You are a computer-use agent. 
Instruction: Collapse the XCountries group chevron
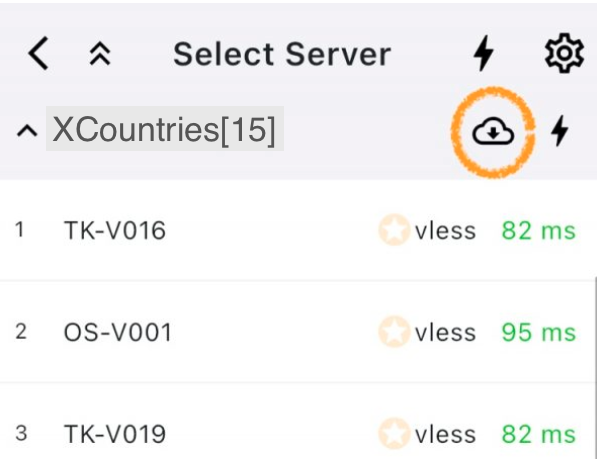pos(27,131)
